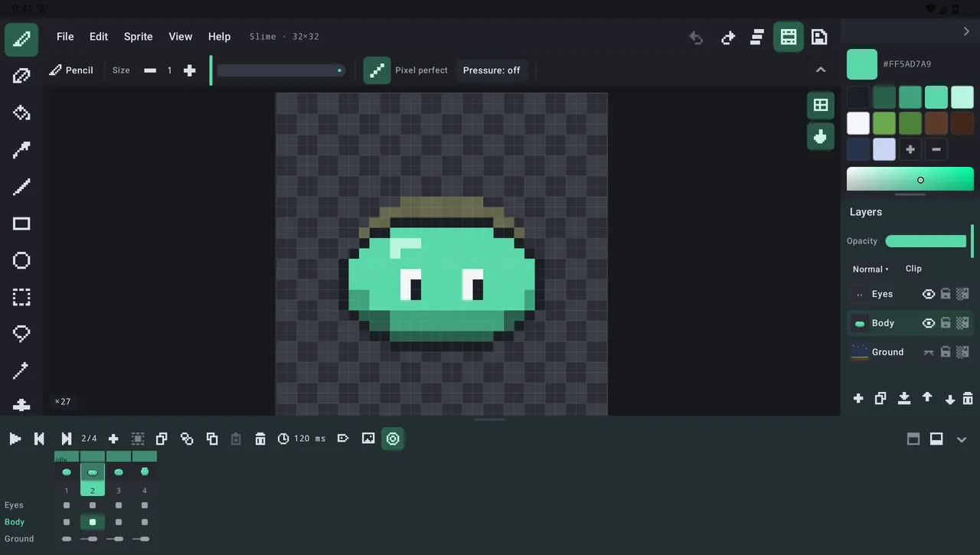Increase pencil size with plus button
This screenshot has width=980, height=555.
coord(190,70)
